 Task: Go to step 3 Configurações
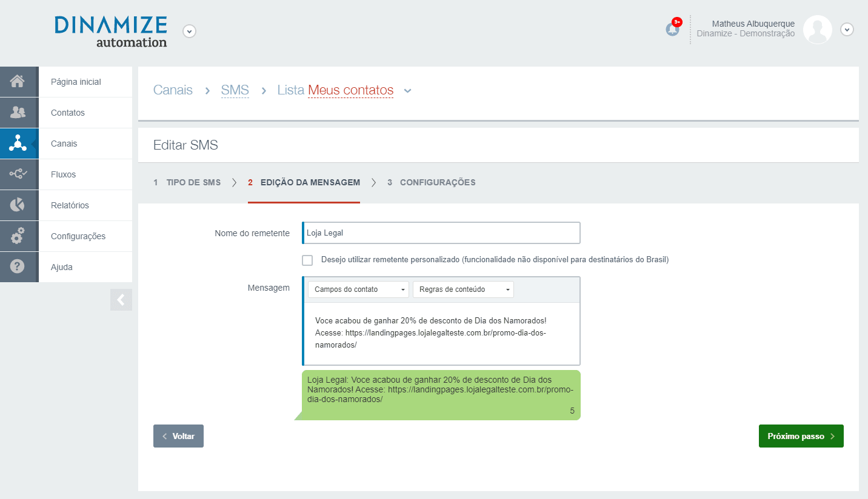[432, 182]
